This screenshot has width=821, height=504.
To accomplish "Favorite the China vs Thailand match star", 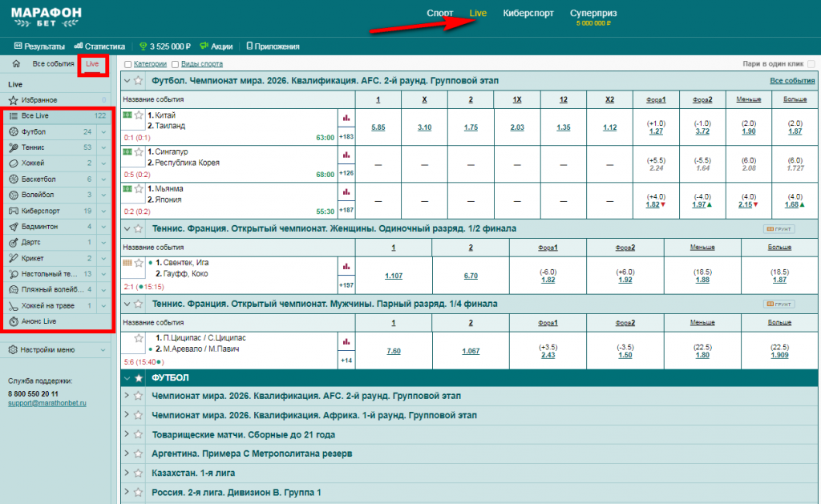I will [139, 115].
